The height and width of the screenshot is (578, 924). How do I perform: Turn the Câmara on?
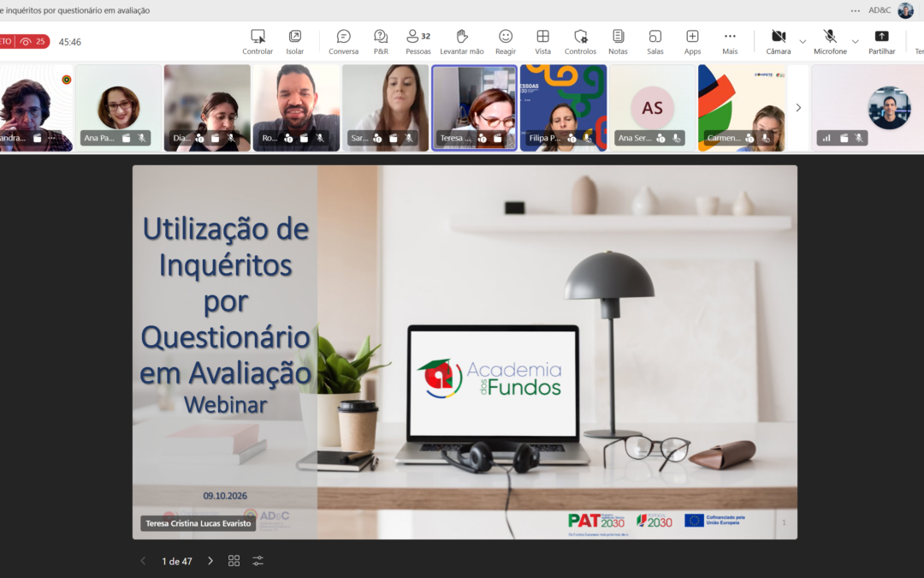(779, 42)
